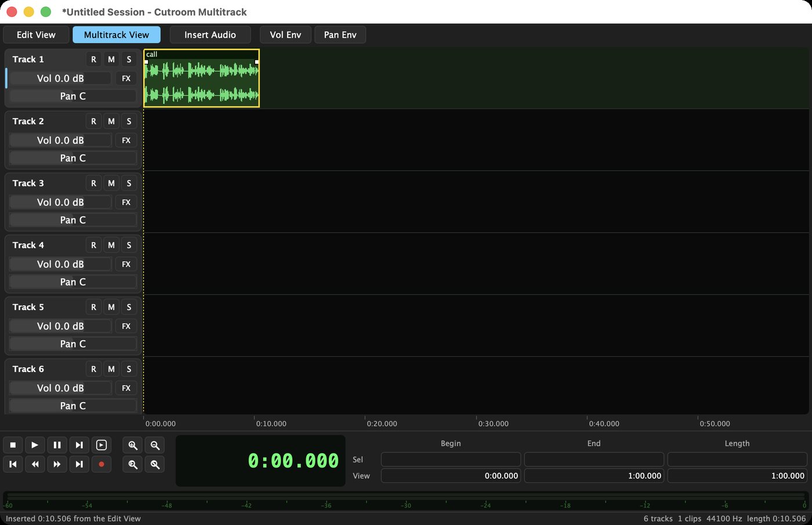
Task: Click the view End field showing 1:00.000
Action: (x=594, y=476)
